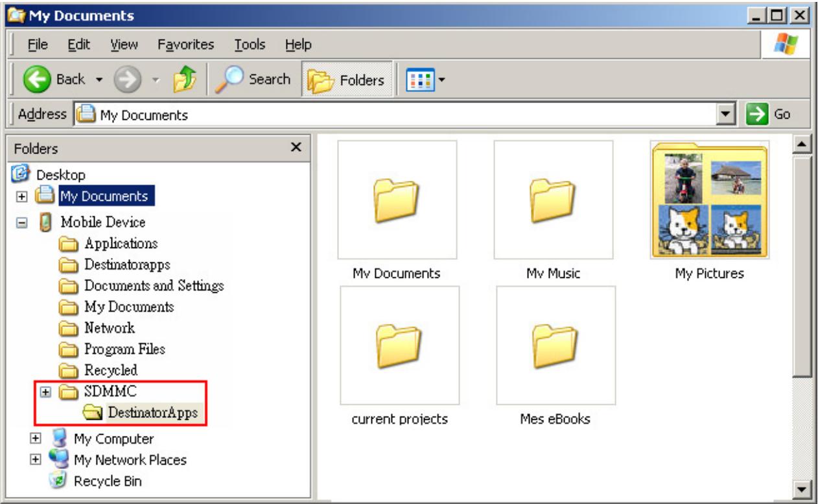Click the scrollbar down arrow

click(803, 490)
